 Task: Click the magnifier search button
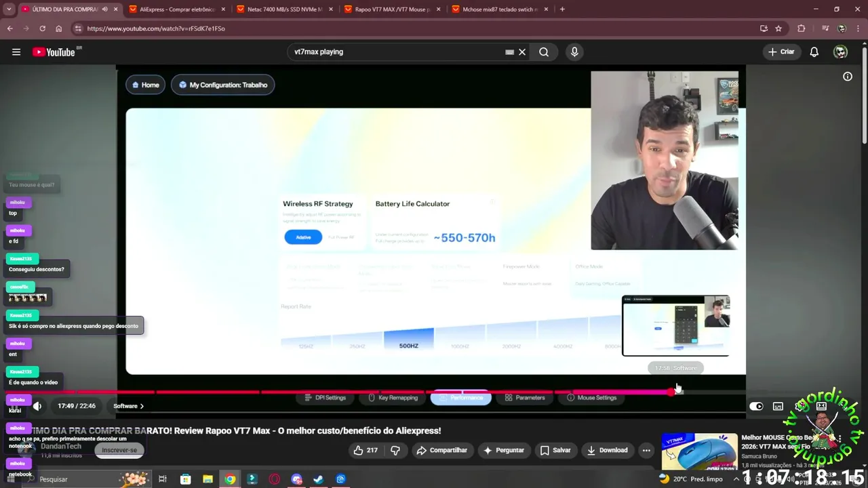coord(544,52)
